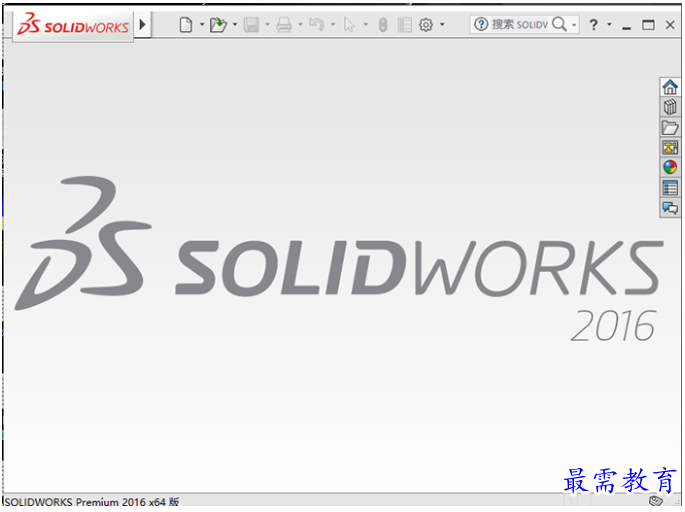Click the status bar tag icon
Image resolution: width=685 pixels, height=512 pixels.
656,501
